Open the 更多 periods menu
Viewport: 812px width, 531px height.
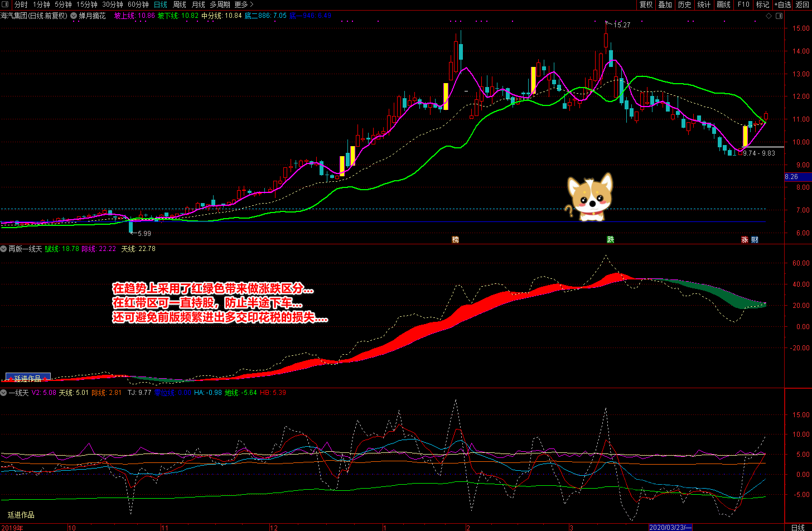click(x=244, y=4)
